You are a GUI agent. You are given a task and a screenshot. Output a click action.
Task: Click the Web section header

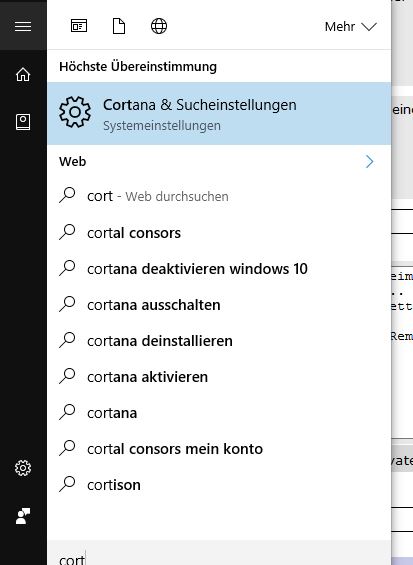point(73,161)
